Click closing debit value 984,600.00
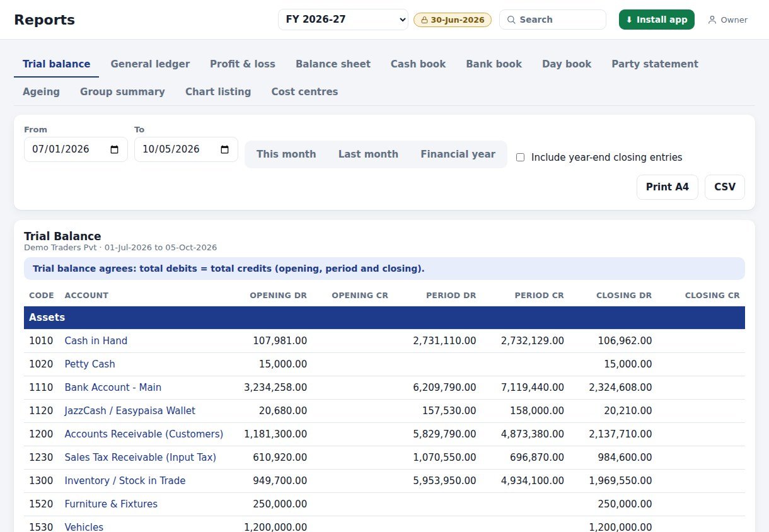The width and height of the screenshot is (769, 532). (x=625, y=458)
